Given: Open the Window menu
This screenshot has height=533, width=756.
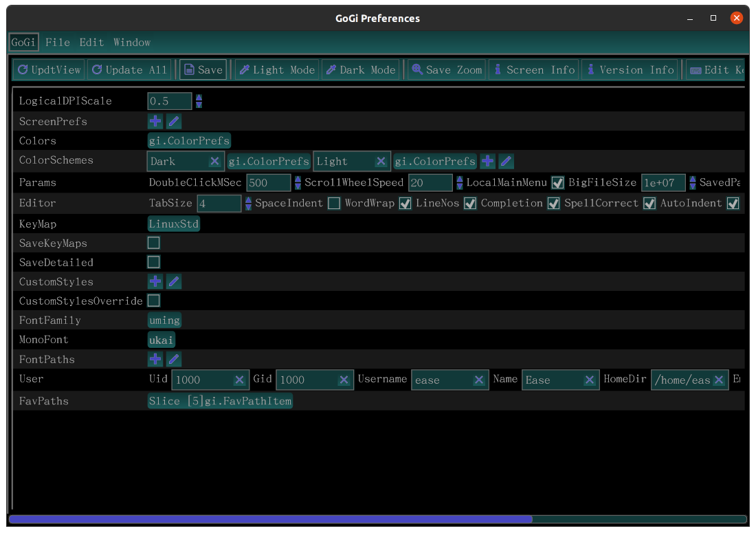Looking at the screenshot, I should [x=132, y=43].
